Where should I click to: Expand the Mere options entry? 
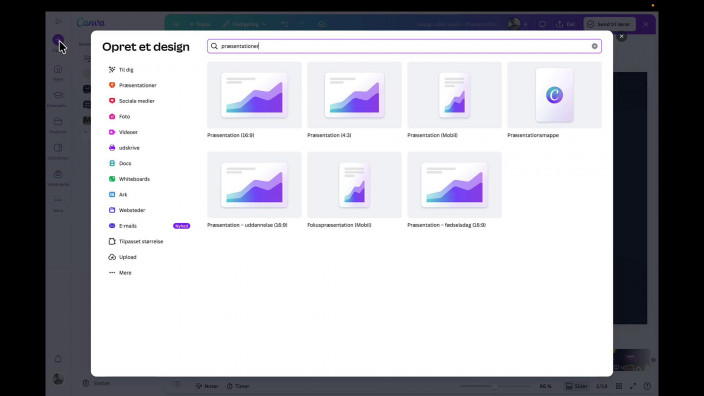pyautogui.click(x=120, y=273)
